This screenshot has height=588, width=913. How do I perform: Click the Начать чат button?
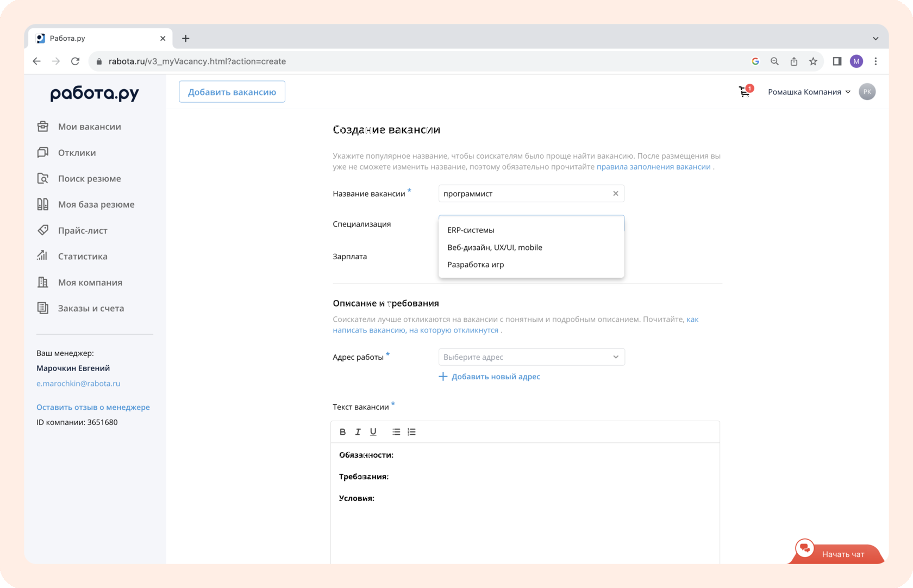coord(837,553)
